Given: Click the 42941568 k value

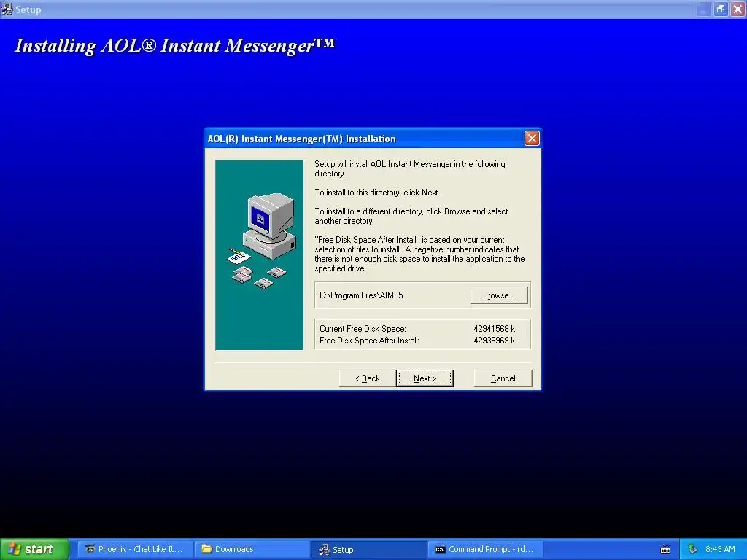Looking at the screenshot, I should (494, 329).
